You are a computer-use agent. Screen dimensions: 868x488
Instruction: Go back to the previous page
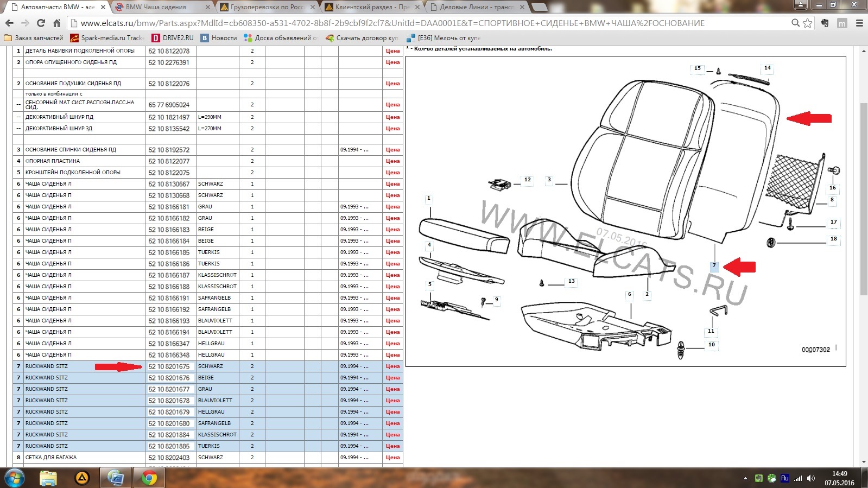(9, 23)
